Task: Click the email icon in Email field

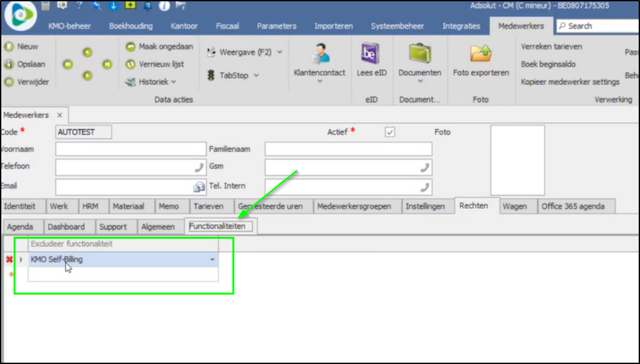Action: (x=199, y=187)
